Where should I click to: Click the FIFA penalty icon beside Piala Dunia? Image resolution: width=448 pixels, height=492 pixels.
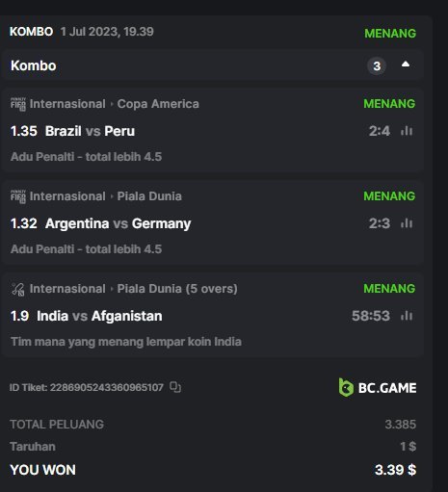(18, 196)
